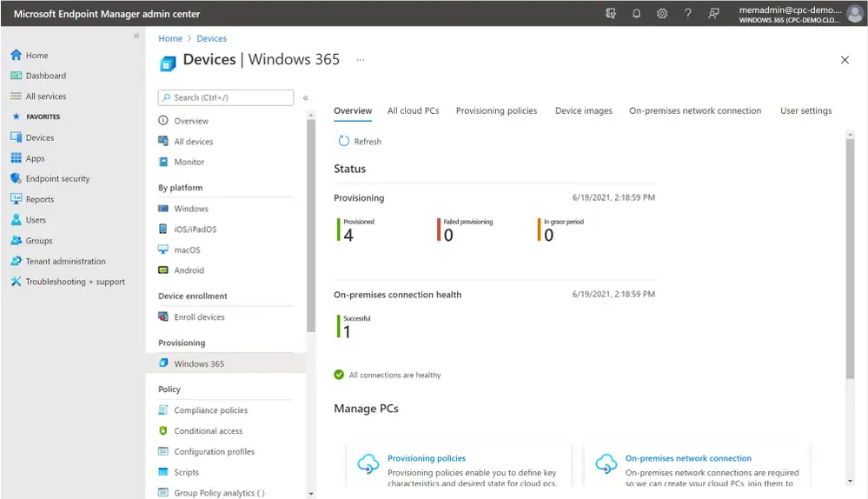Open the Troubleshooting + support wrench icon

(16, 282)
